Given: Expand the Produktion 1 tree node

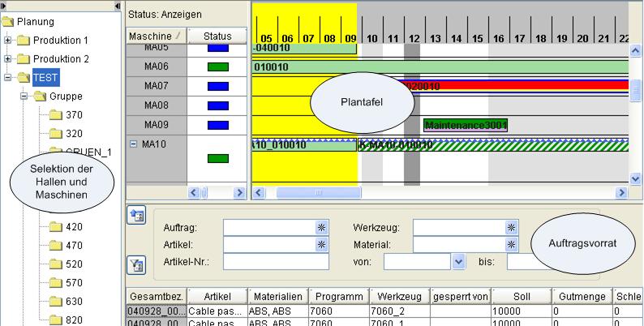Looking at the screenshot, I should tap(8, 40).
